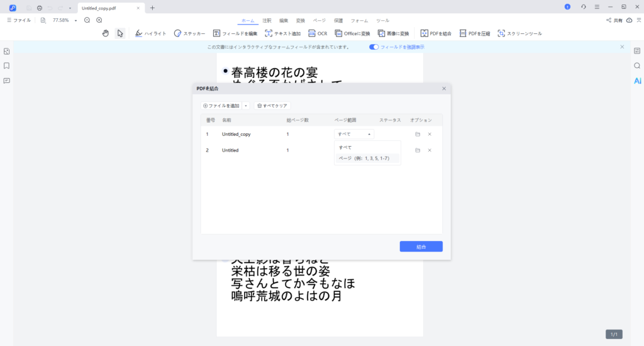Click the 77.58% zoom value field
This screenshot has height=346, width=644.
click(x=61, y=20)
